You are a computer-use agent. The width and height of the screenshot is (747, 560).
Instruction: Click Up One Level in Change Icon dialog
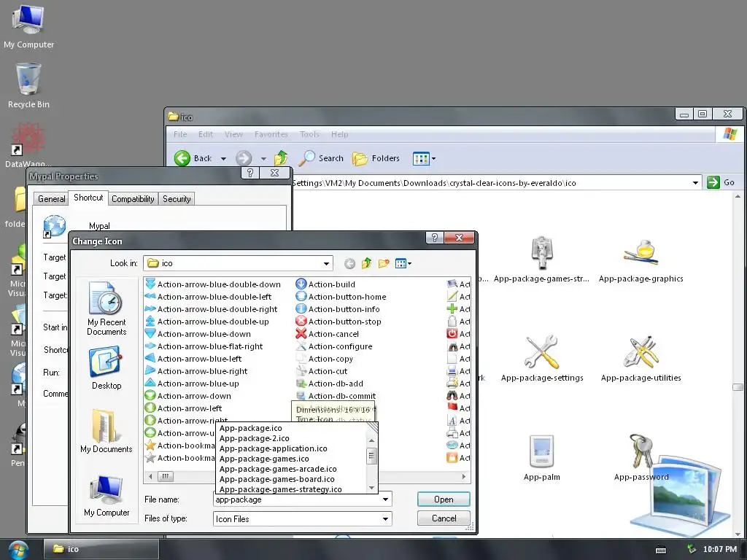pyautogui.click(x=366, y=263)
